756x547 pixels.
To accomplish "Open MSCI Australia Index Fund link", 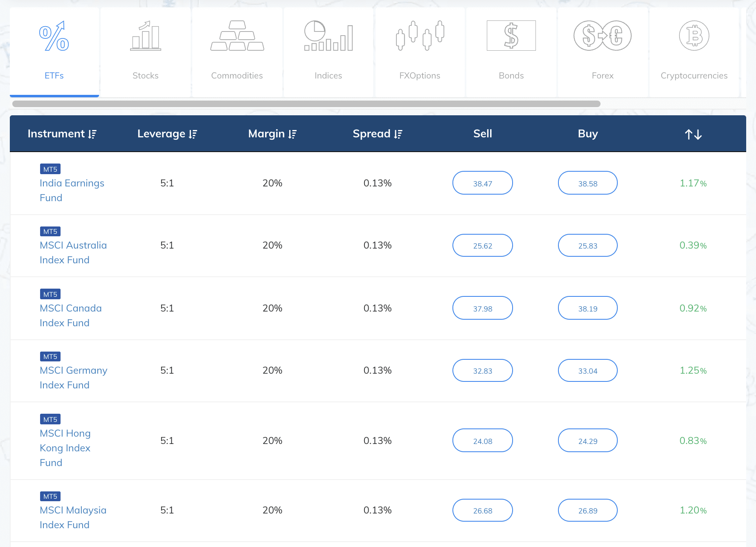I will click(73, 253).
